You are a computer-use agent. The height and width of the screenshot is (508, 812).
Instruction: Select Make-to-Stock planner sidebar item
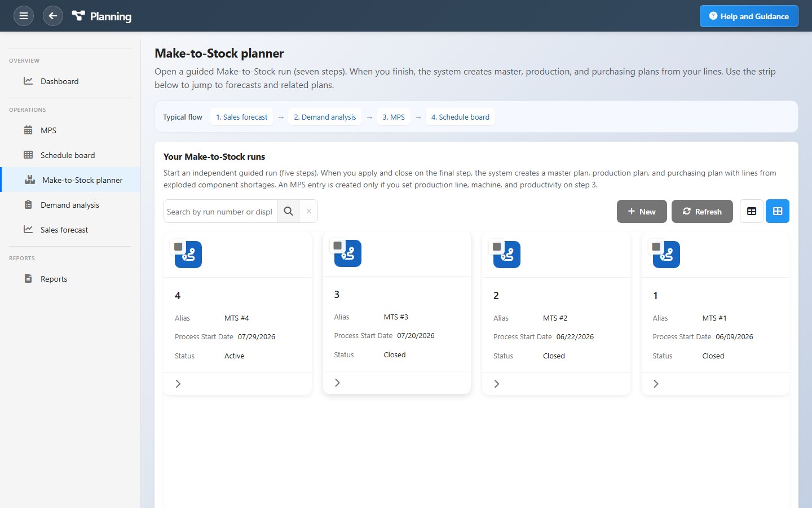70,180
